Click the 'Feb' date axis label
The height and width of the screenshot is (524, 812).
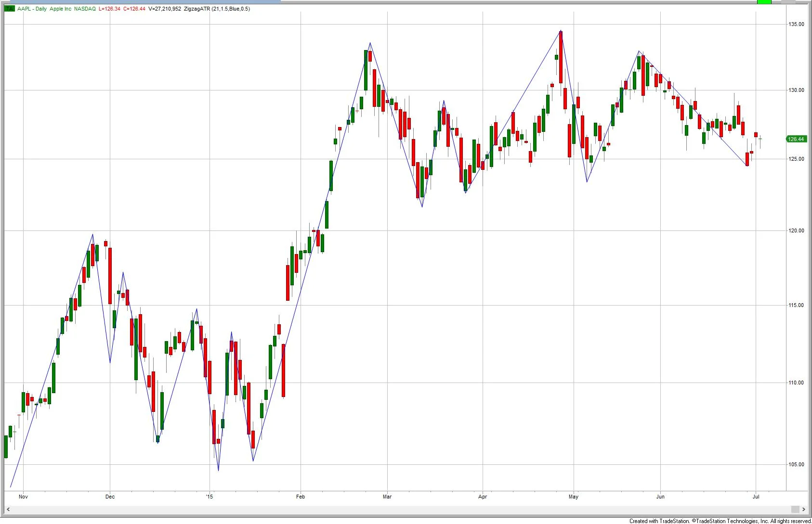tap(301, 497)
